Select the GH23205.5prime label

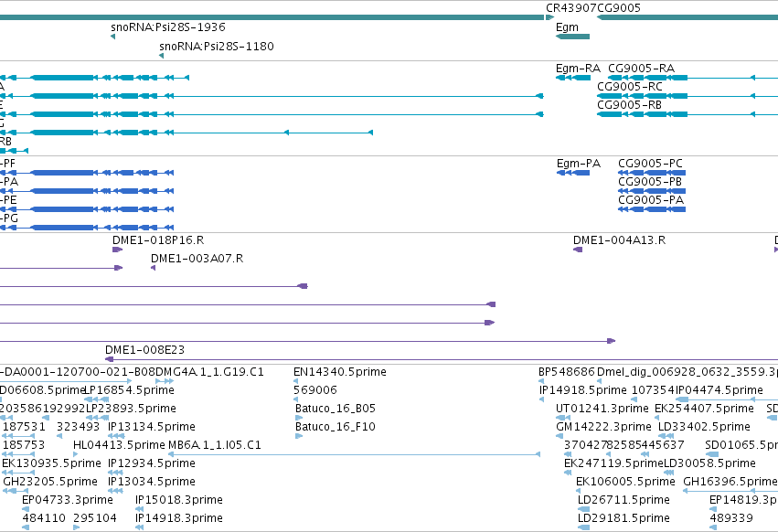pos(50,482)
